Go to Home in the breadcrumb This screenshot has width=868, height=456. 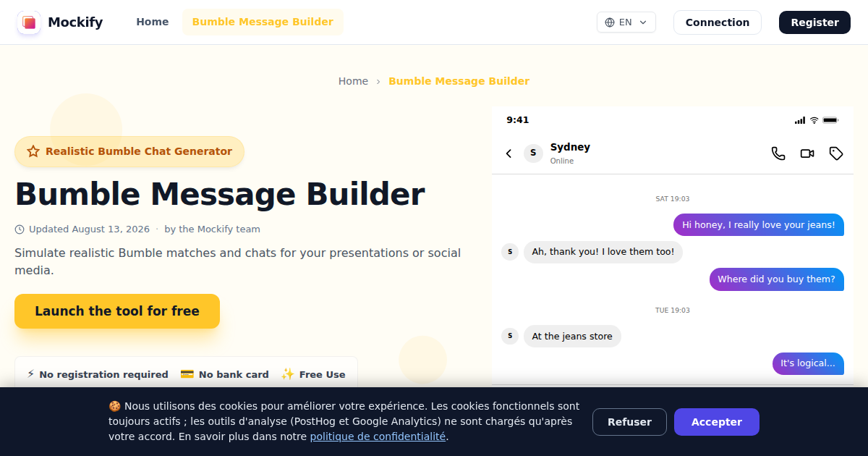(x=353, y=81)
